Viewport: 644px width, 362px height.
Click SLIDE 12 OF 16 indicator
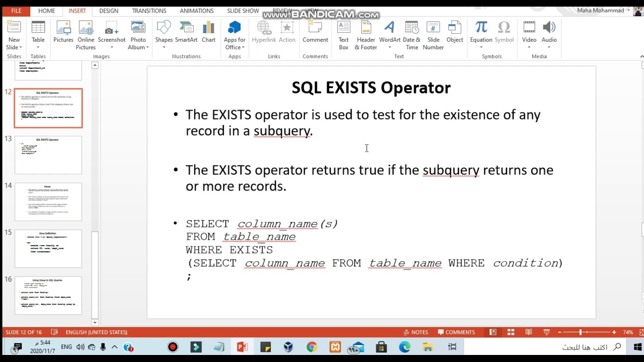pos(24,332)
